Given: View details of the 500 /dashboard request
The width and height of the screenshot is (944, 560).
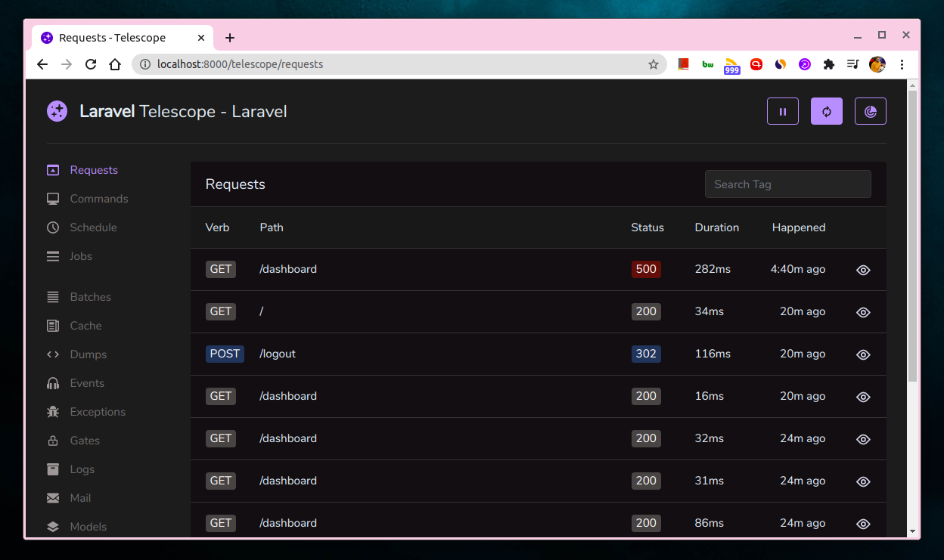Looking at the screenshot, I should tap(863, 270).
